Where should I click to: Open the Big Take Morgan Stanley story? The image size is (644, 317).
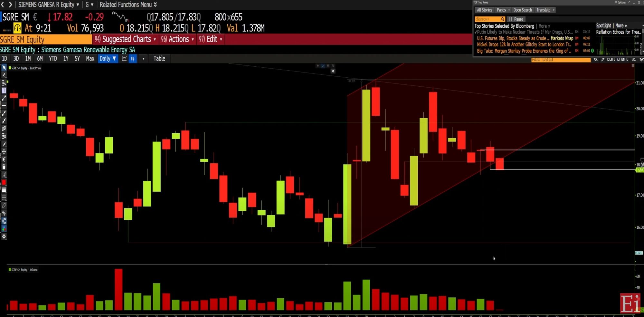524,51
